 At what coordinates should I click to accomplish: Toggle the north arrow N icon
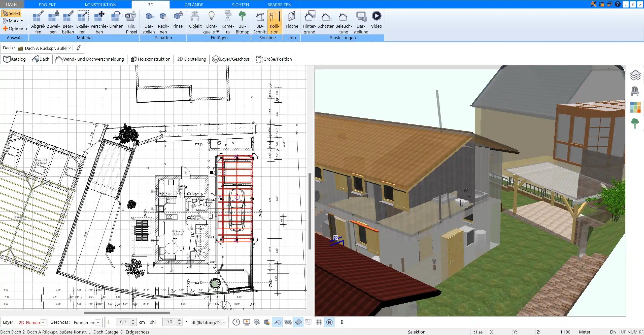click(329, 322)
